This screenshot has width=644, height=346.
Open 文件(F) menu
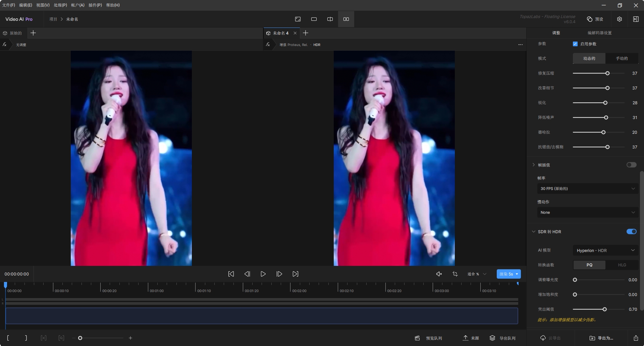[x=9, y=5]
